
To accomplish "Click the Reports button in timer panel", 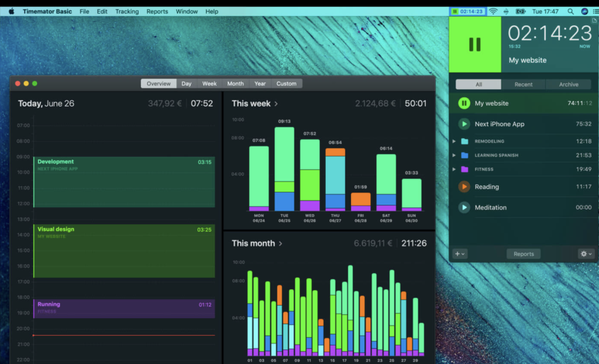I will coord(524,254).
